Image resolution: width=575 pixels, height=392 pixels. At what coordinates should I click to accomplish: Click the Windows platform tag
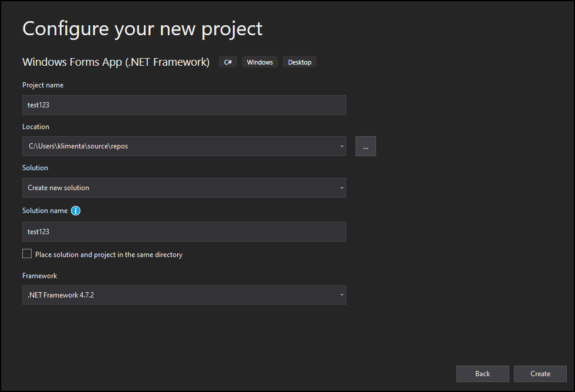click(x=259, y=62)
